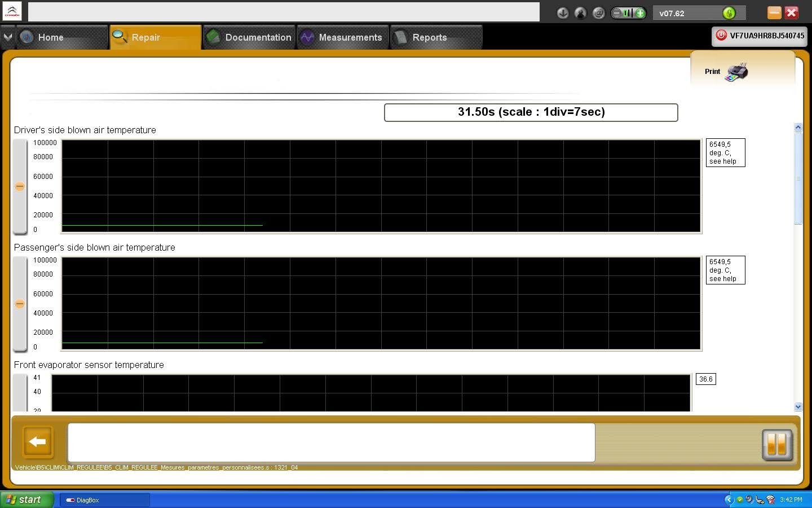Click the Driver's side graph scale slider
Viewport: 812px width, 508px height.
click(x=20, y=186)
